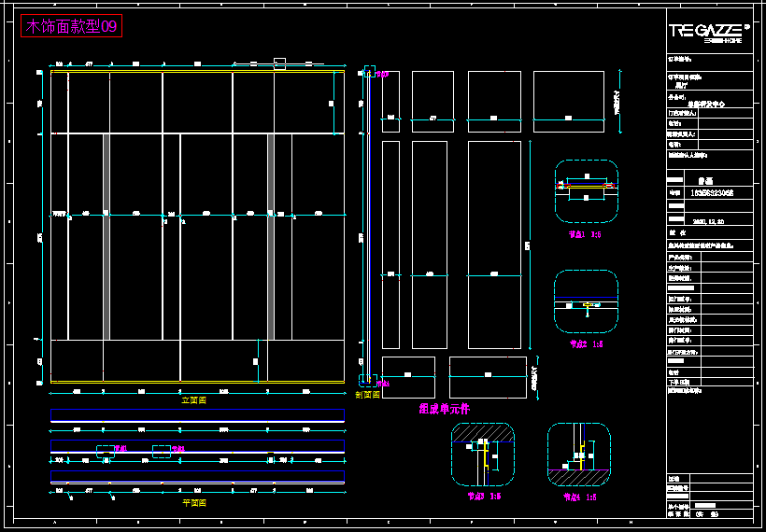Select the 平面图 view label
Screen dimensions: 766x532
click(194, 503)
